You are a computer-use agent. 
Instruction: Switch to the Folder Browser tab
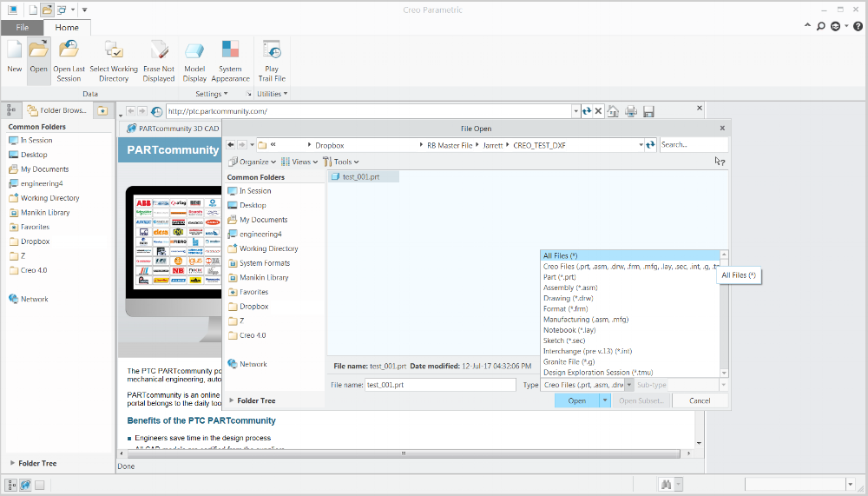[x=57, y=110]
